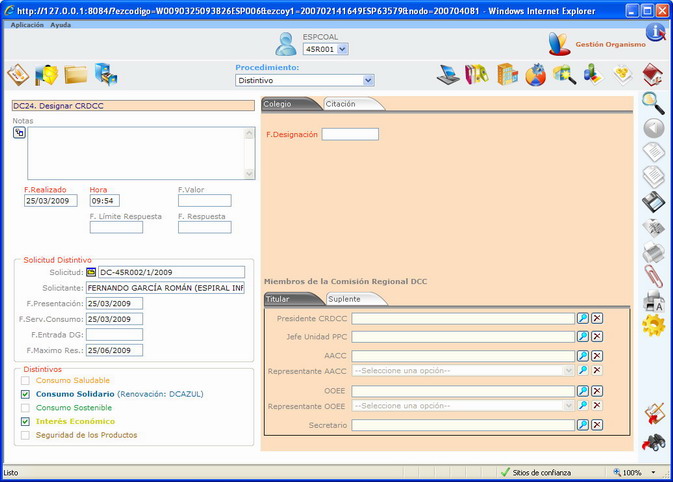Image resolution: width=673 pixels, height=482 pixels.
Task: Check the Seguridad de los Productos checkbox
Action: 25,435
